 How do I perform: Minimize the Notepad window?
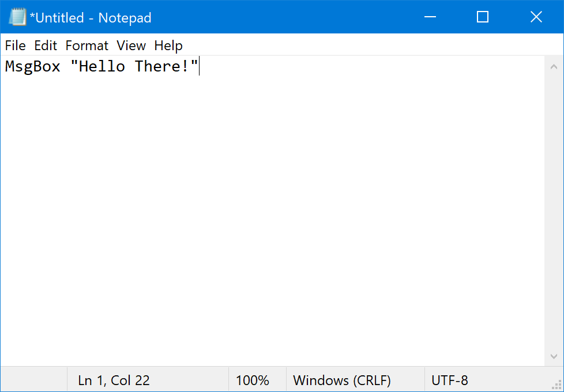(430, 17)
